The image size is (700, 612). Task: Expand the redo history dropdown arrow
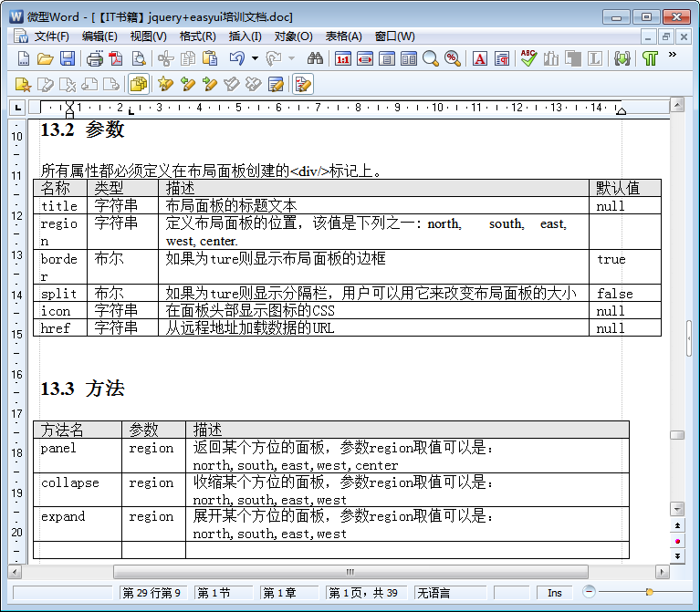tap(291, 58)
